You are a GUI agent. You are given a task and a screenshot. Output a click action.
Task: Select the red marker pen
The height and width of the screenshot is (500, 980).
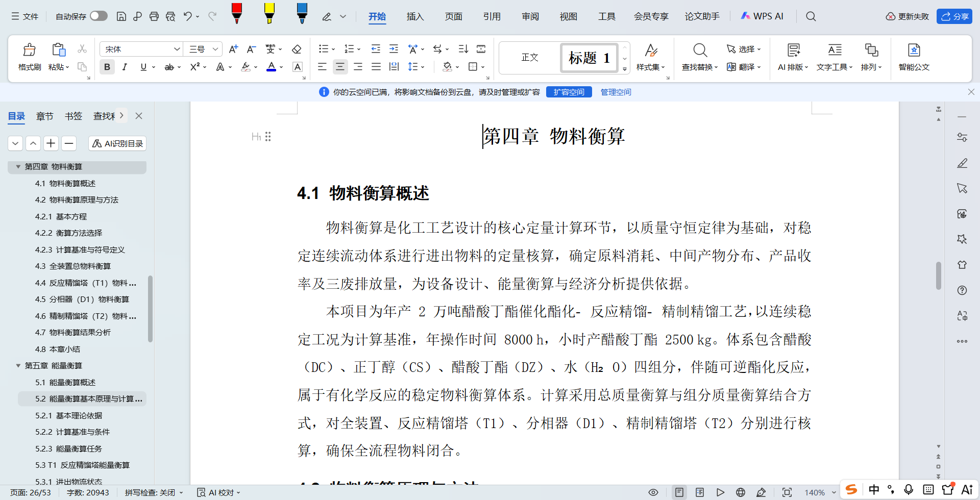tap(236, 13)
